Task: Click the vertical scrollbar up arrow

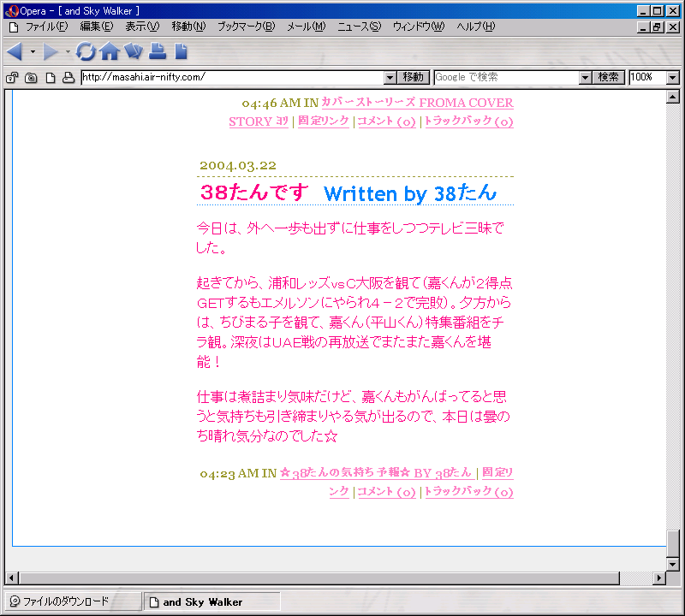Action: [x=673, y=97]
